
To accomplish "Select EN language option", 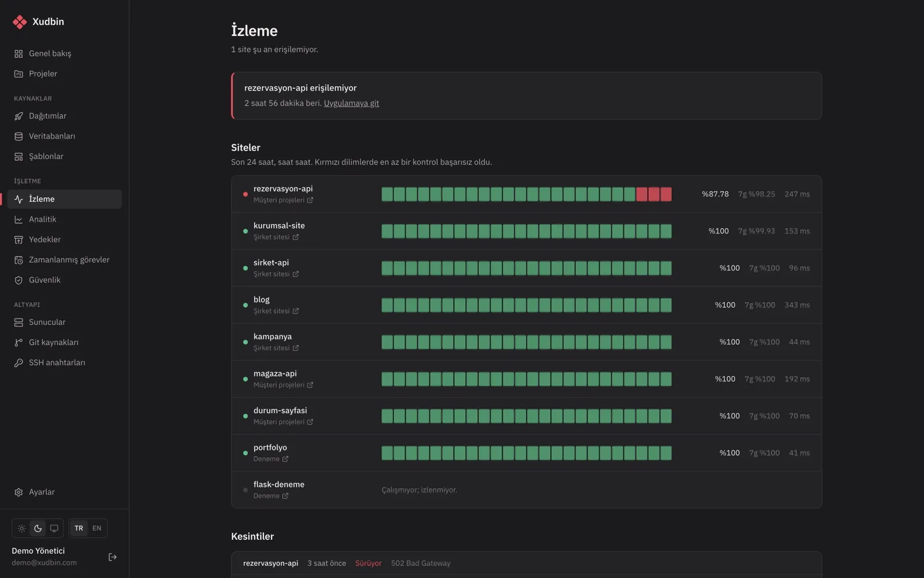I will (x=96, y=528).
